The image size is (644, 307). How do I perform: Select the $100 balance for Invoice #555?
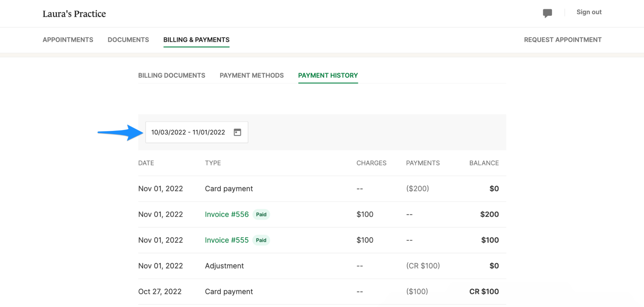pyautogui.click(x=490, y=240)
